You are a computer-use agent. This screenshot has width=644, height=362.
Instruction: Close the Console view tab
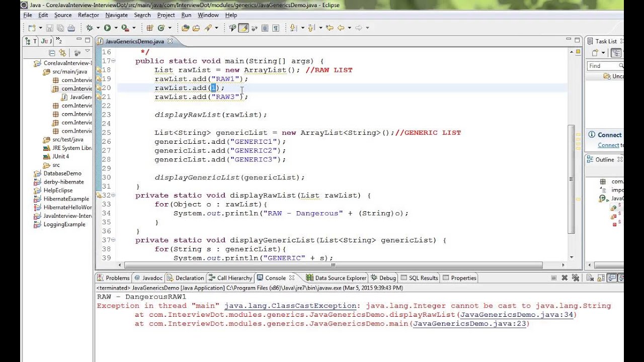[292, 278]
